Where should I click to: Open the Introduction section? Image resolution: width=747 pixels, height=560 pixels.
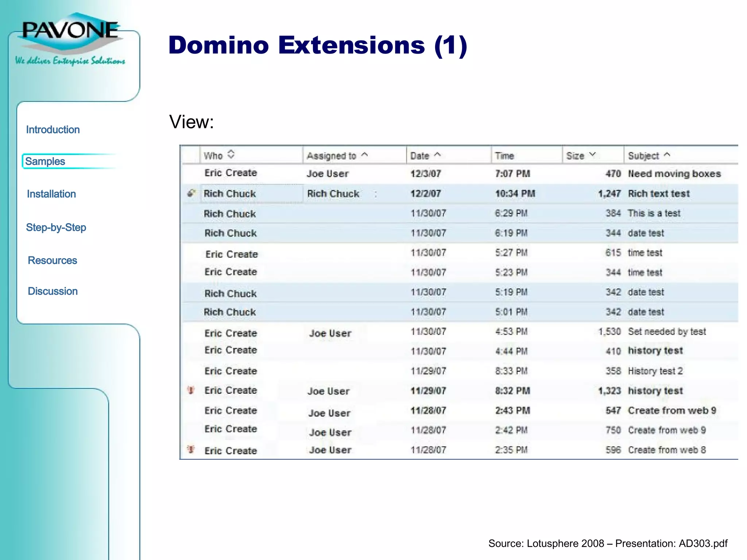[53, 130]
